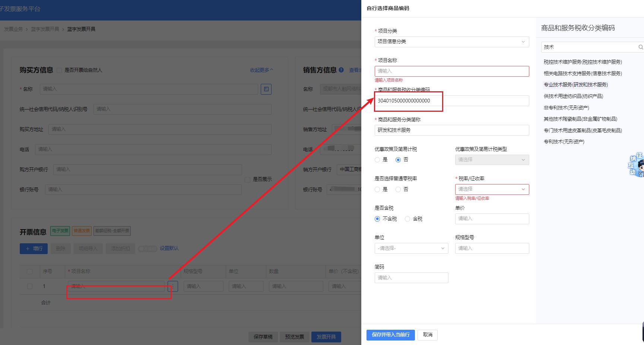This screenshot has height=345, width=644.
Task: Click the 明细导入 button
Action: coord(88,249)
